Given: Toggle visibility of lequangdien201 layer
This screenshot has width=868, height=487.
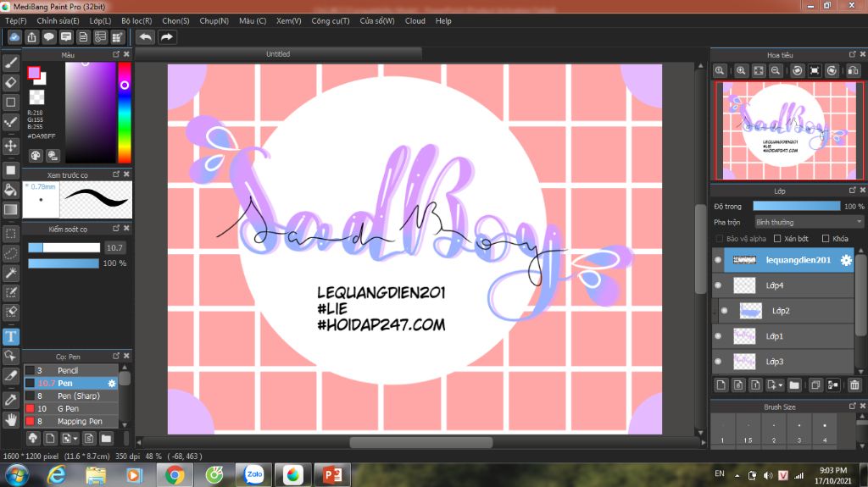Looking at the screenshot, I should pos(718,259).
